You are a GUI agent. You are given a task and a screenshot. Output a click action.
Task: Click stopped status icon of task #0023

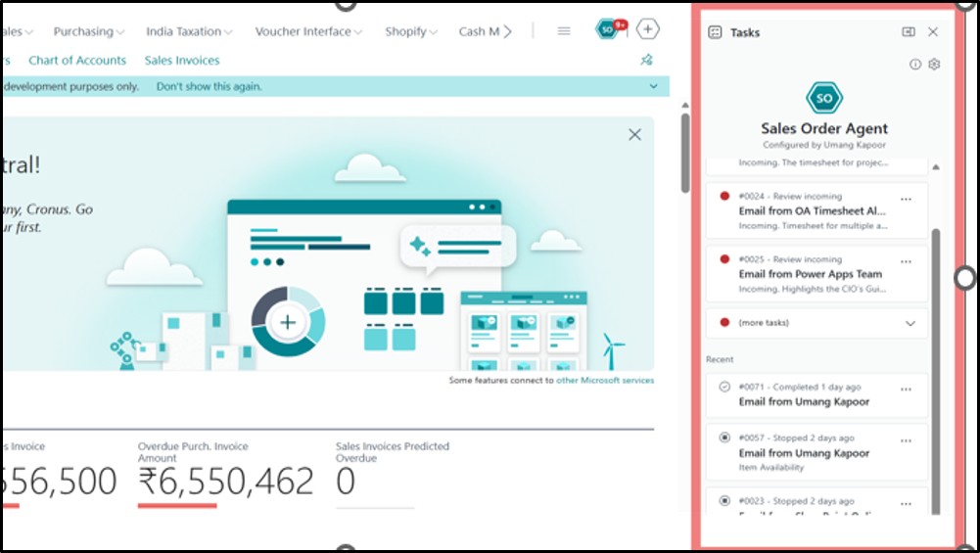[x=724, y=500]
